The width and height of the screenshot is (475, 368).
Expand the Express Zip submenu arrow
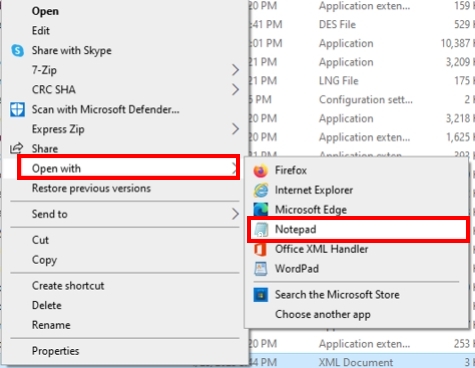point(235,129)
